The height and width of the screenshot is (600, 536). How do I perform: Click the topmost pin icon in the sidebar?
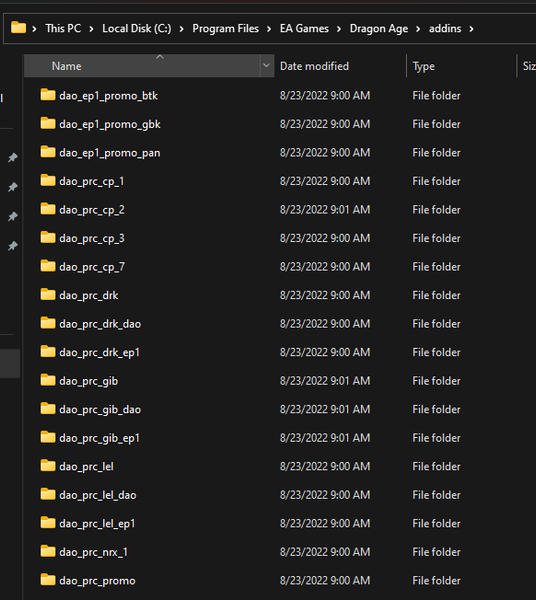click(13, 157)
